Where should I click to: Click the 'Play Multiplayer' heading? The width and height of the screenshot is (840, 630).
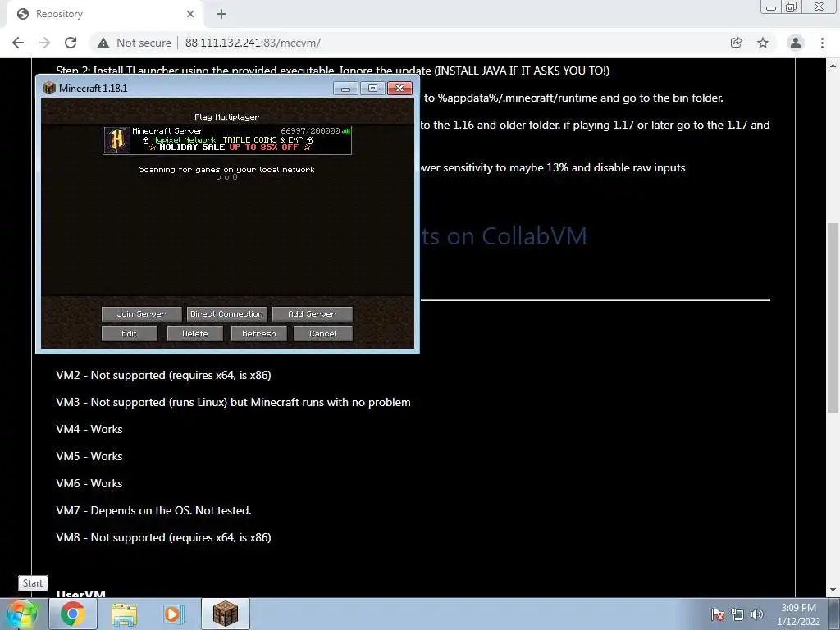[226, 116]
